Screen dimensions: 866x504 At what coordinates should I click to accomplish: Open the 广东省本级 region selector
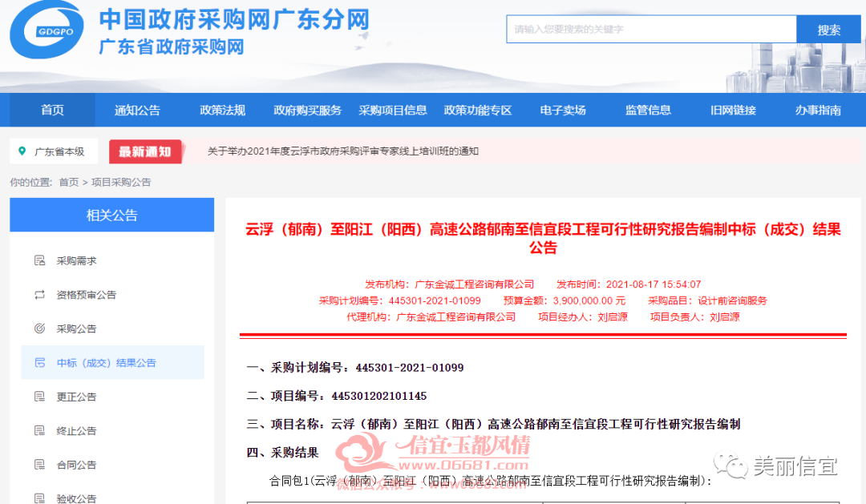[54, 151]
